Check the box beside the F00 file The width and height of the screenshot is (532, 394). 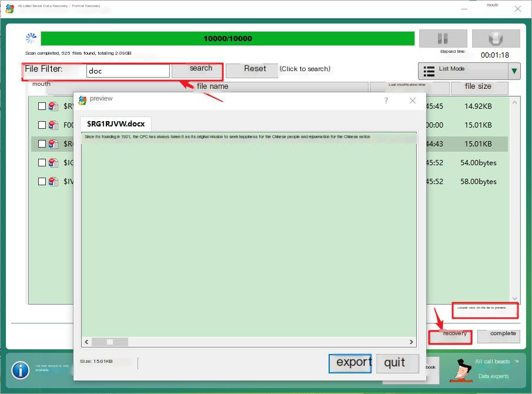42,125
